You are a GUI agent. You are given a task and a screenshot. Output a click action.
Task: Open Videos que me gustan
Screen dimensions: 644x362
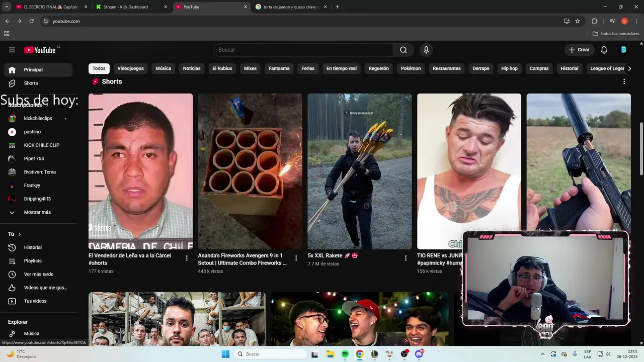pyautogui.click(x=38, y=288)
